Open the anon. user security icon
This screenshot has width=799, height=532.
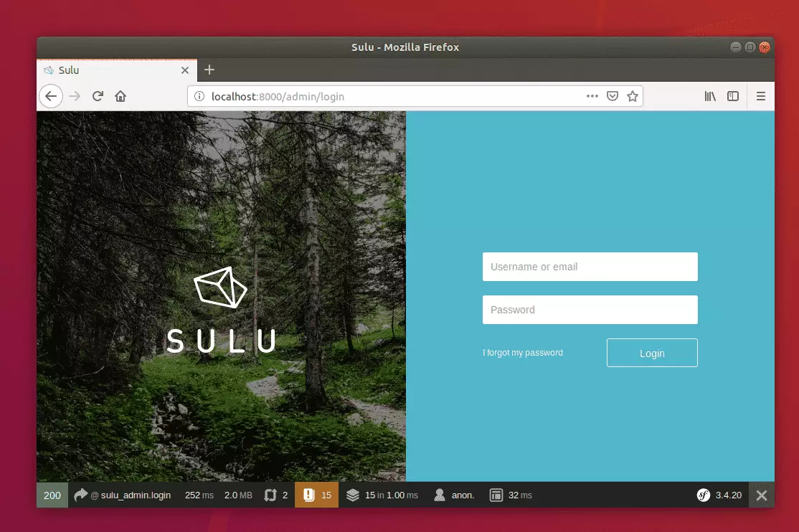pyautogui.click(x=453, y=495)
